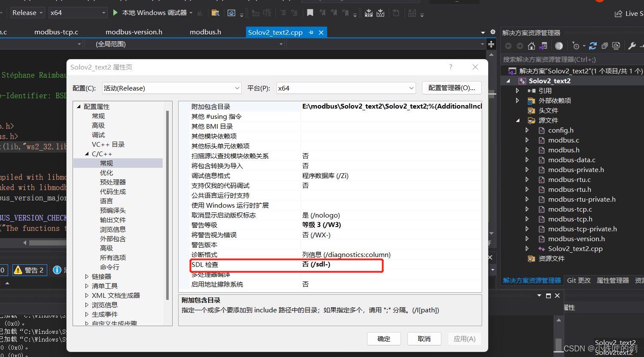Screen dimensions: 644x357
Task: Toggle the 警告 2 warnings filter
Action: pyautogui.click(x=29, y=270)
